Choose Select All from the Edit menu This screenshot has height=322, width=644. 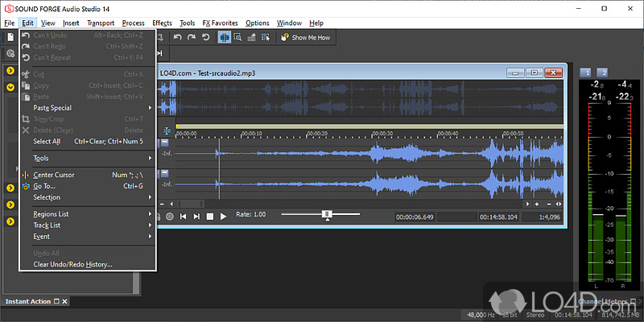(x=47, y=141)
